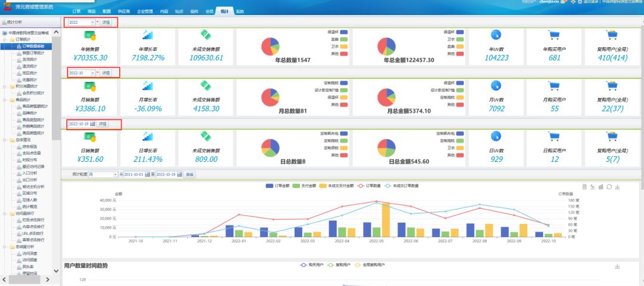Click the 查看 button to query chart

pyautogui.click(x=190, y=174)
